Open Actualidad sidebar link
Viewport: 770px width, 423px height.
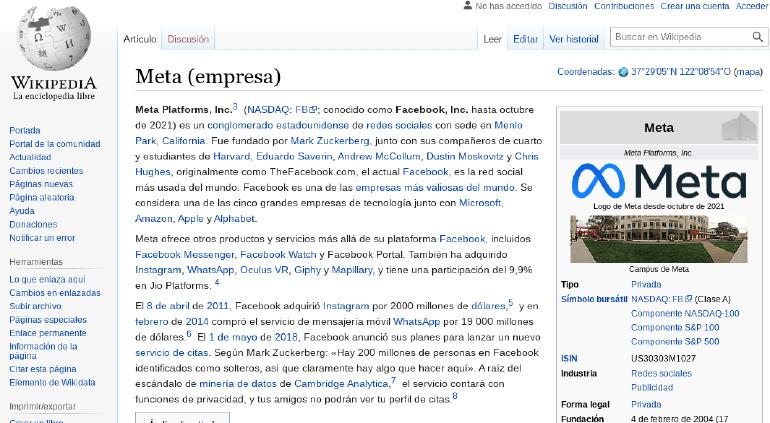(30, 157)
